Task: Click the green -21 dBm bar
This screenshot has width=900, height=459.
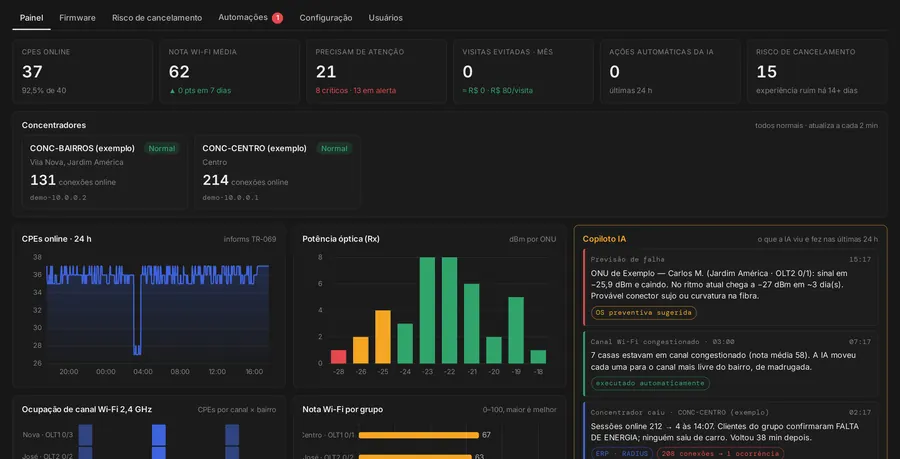Action: [x=472, y=324]
